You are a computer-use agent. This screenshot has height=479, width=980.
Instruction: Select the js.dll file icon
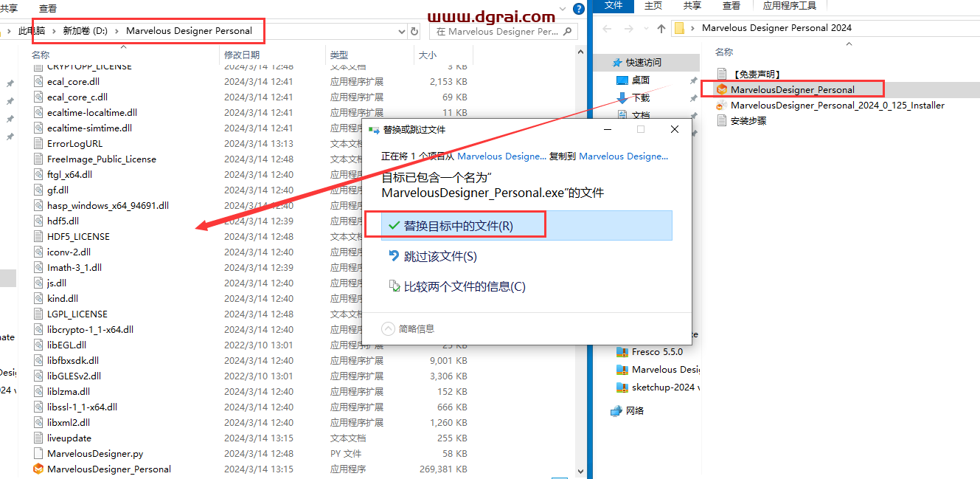[x=38, y=283]
